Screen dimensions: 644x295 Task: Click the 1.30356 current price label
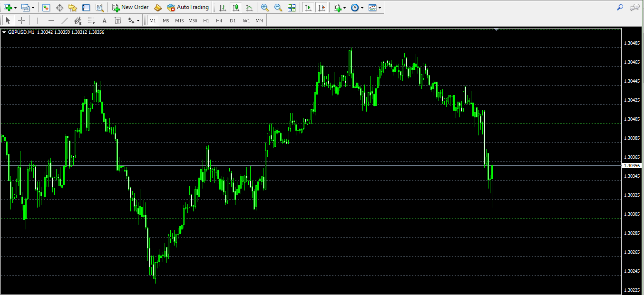click(x=632, y=165)
